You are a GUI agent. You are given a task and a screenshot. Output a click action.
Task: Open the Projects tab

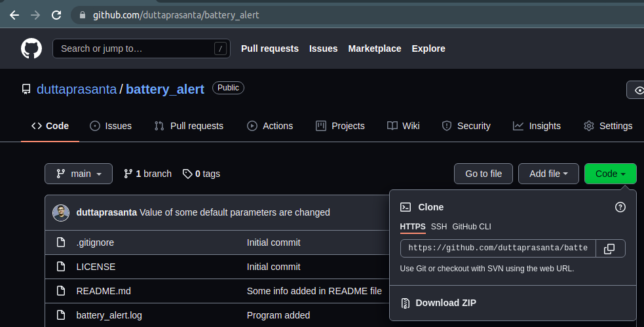click(340, 126)
